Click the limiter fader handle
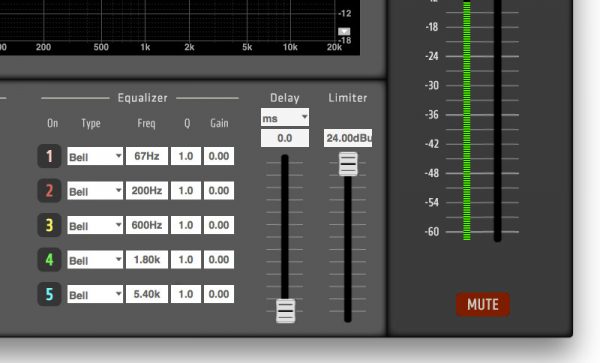 click(x=348, y=164)
